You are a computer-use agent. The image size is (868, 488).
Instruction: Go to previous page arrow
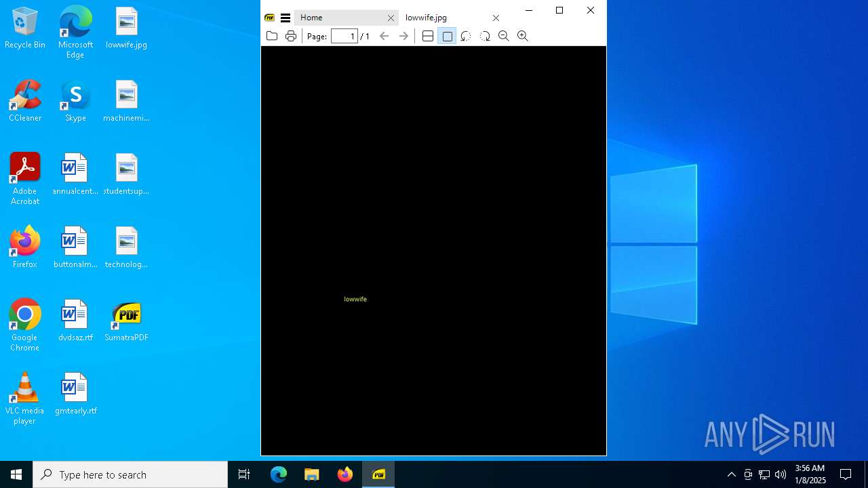(x=384, y=36)
